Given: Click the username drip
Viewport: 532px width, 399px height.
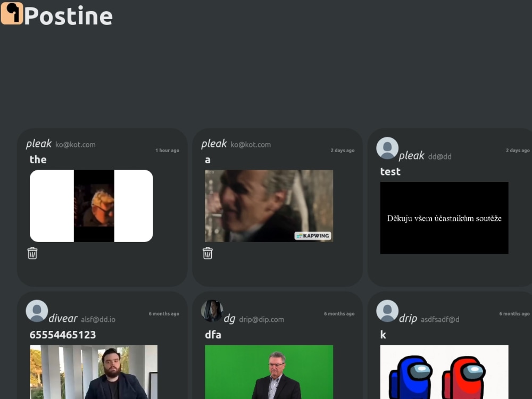Looking at the screenshot, I should tap(408, 319).
